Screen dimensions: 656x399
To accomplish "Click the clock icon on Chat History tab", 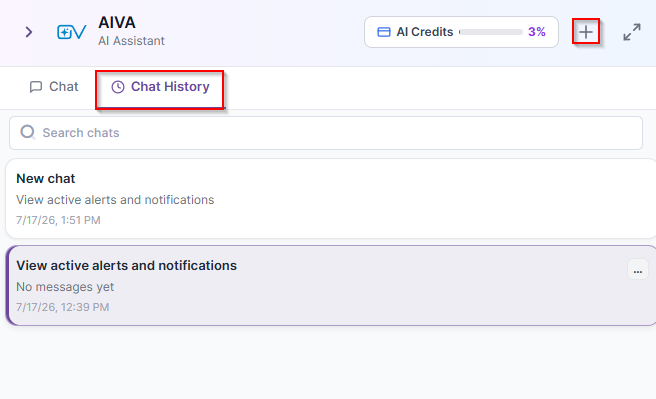I will point(118,87).
